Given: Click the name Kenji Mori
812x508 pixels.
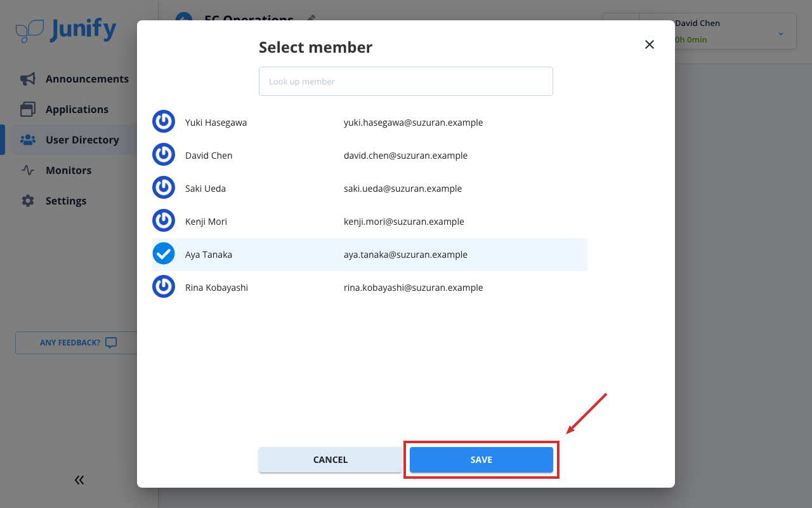Looking at the screenshot, I should pyautogui.click(x=206, y=222).
